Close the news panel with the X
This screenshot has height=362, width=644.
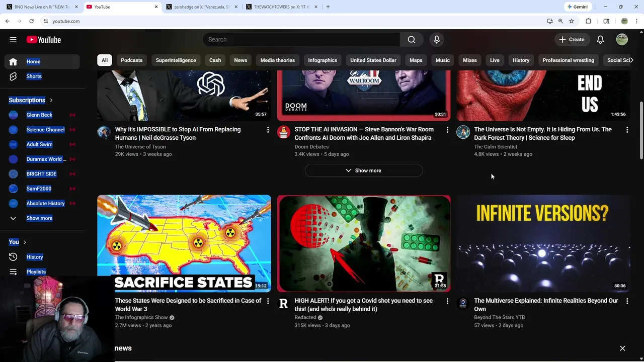click(622, 348)
